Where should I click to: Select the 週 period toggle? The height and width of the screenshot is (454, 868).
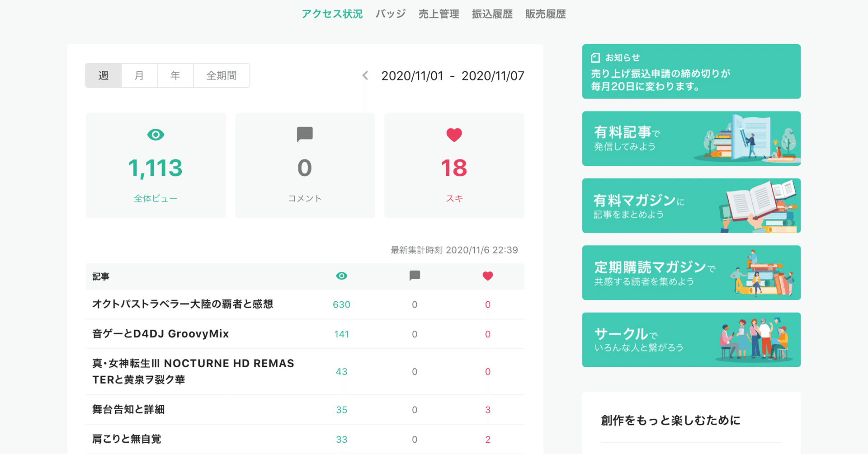(104, 75)
